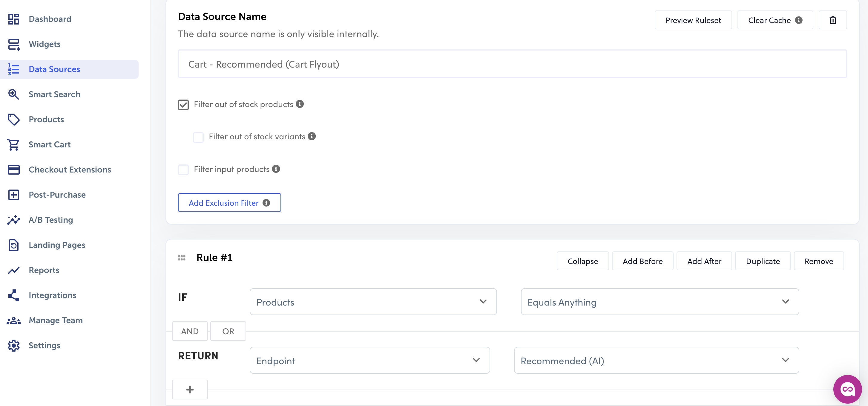868x406 pixels.
Task: Enable Filter out of stock variants checkbox
Action: [198, 137]
